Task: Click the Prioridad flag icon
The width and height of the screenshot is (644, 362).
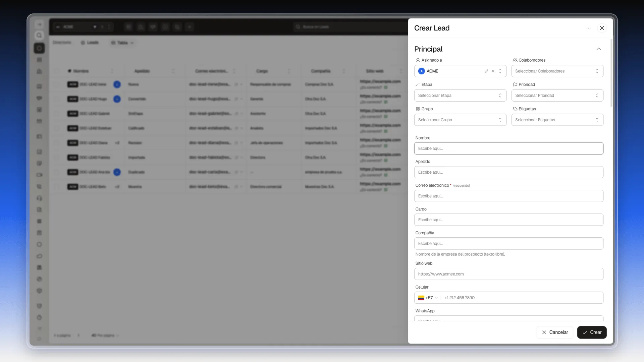Action: (x=515, y=85)
